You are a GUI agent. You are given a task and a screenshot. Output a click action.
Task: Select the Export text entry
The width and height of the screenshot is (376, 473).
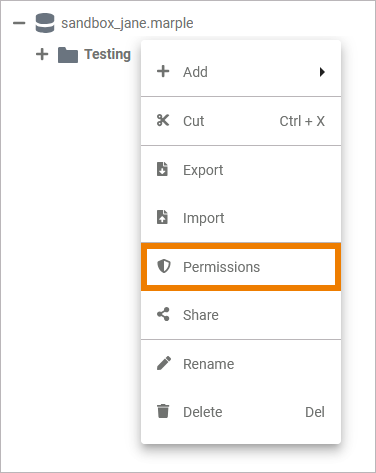(x=203, y=170)
